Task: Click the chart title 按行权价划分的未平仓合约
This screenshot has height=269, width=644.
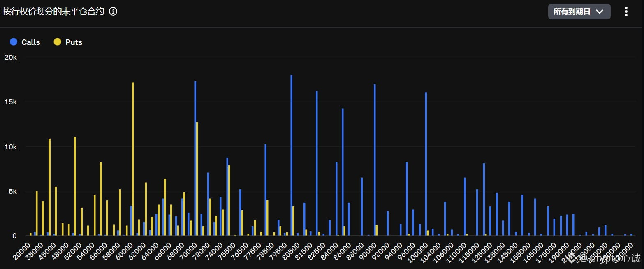Action: [x=54, y=12]
